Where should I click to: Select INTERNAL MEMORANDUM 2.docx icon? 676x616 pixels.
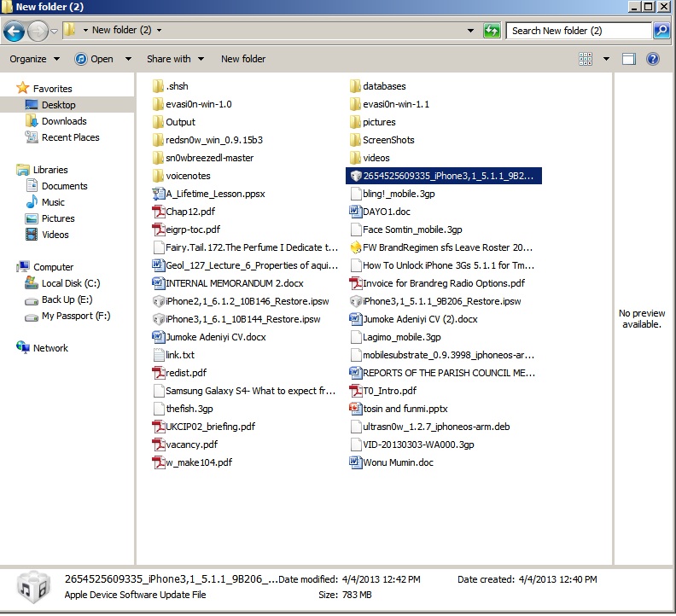pyautogui.click(x=158, y=283)
